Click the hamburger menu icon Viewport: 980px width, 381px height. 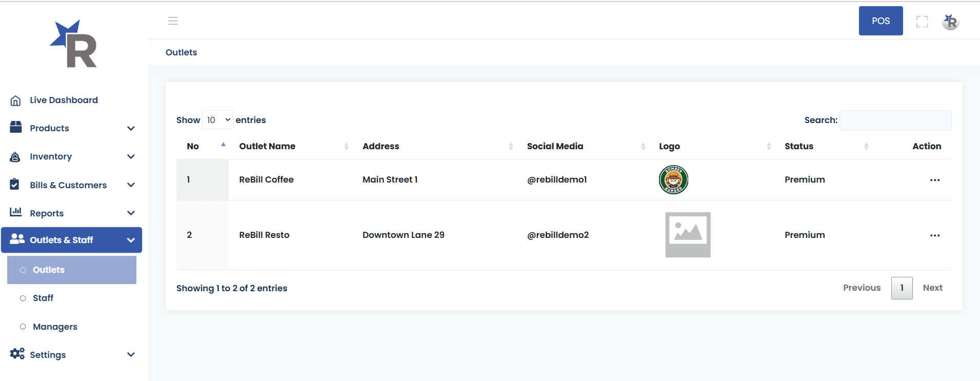pyautogui.click(x=173, y=21)
